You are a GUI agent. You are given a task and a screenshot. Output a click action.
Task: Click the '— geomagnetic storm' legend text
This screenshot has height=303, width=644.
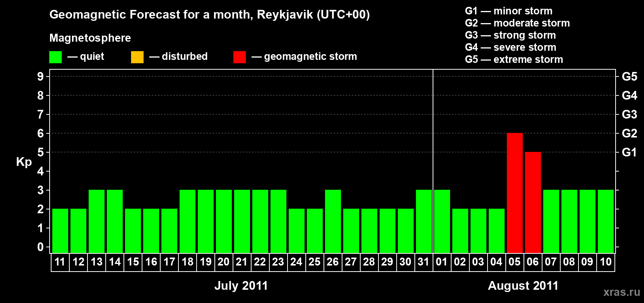click(x=304, y=57)
